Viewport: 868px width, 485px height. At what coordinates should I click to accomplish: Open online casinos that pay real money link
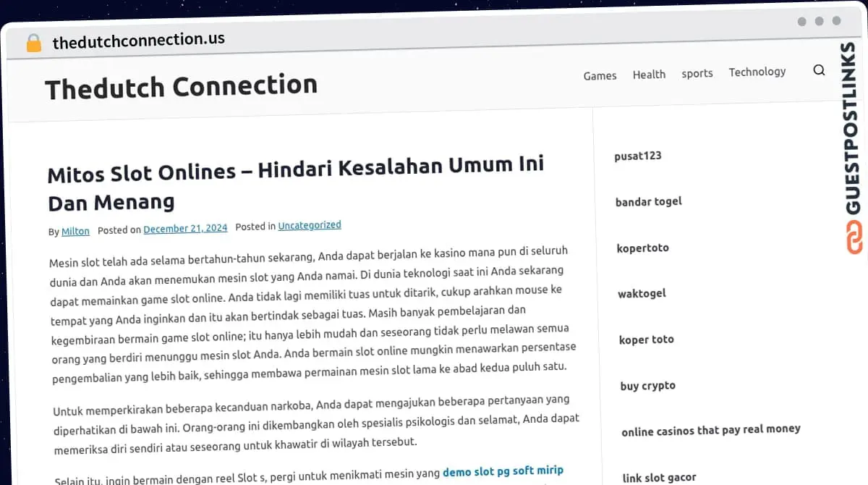pos(711,430)
